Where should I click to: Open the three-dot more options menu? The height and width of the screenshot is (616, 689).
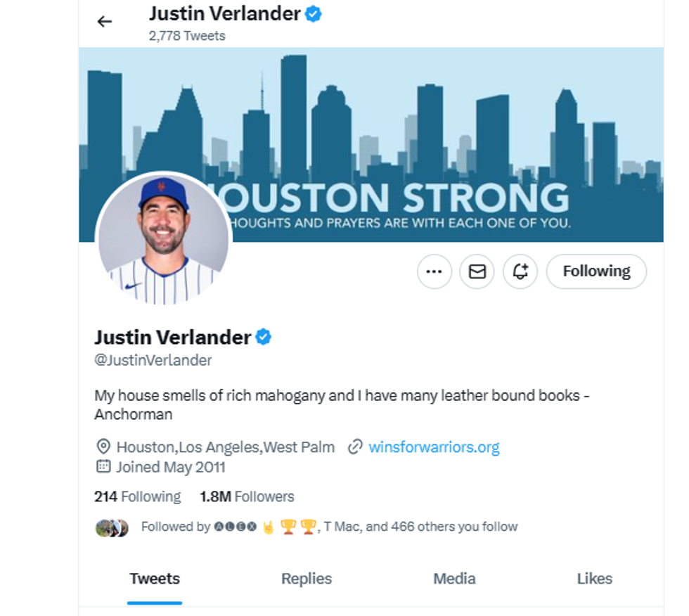pyautogui.click(x=434, y=271)
